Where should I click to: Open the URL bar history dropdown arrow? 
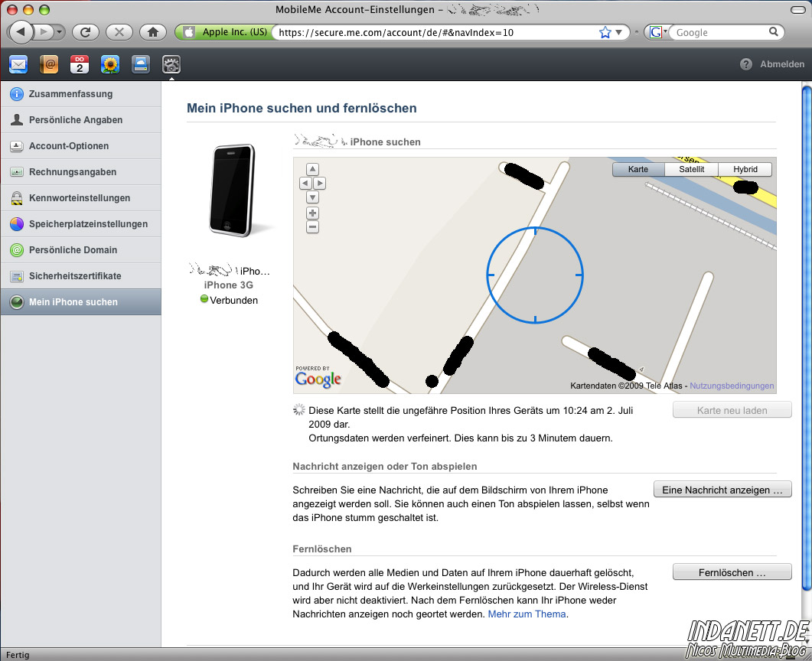coord(618,33)
